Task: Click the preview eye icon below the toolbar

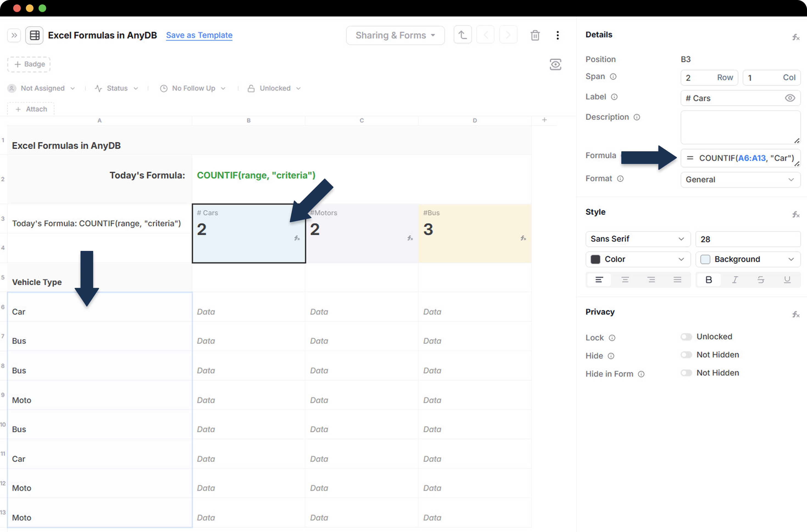Action: [x=555, y=65]
